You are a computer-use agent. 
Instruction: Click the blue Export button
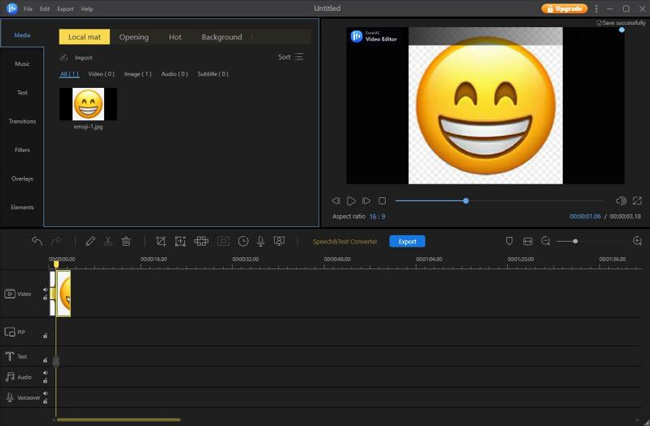(407, 242)
